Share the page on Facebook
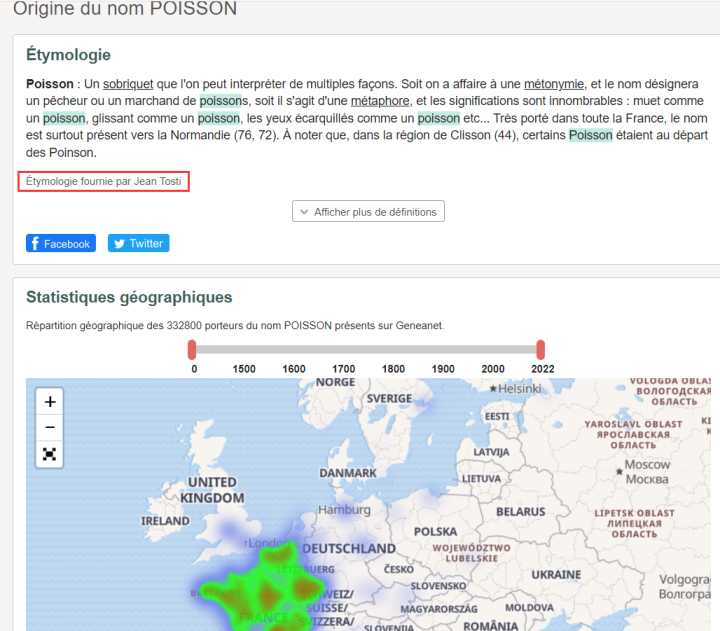720x631 pixels. [x=61, y=243]
